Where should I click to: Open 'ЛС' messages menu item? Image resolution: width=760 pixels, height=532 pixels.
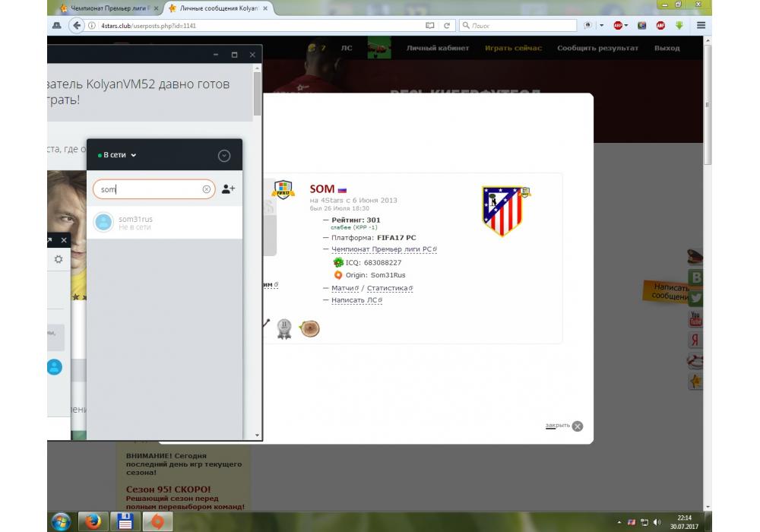(x=347, y=48)
